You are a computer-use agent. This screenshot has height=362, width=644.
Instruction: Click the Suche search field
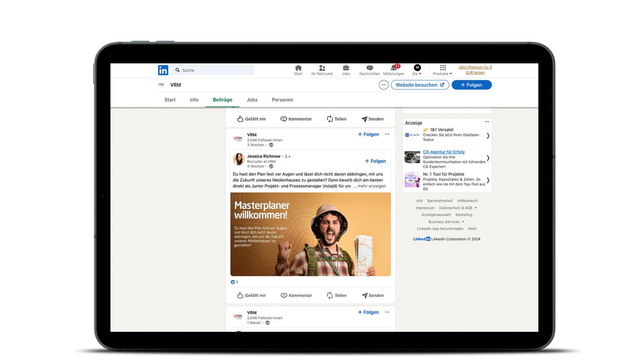(212, 70)
